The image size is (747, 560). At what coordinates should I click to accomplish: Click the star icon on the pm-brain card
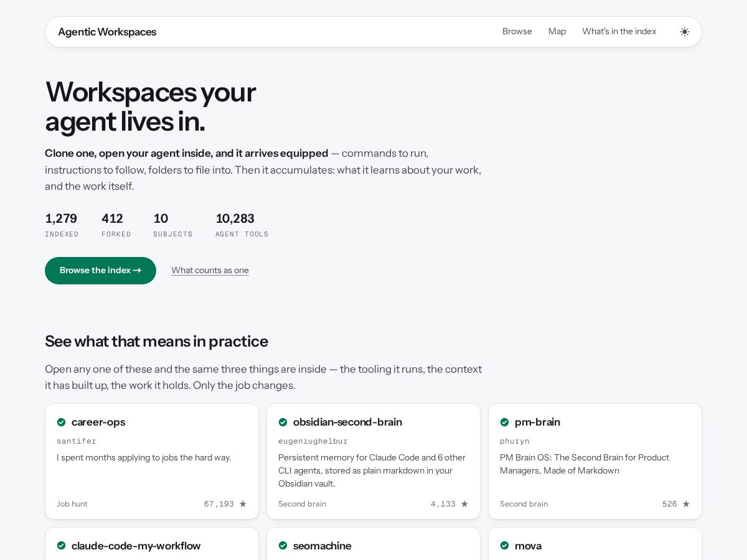(x=686, y=504)
